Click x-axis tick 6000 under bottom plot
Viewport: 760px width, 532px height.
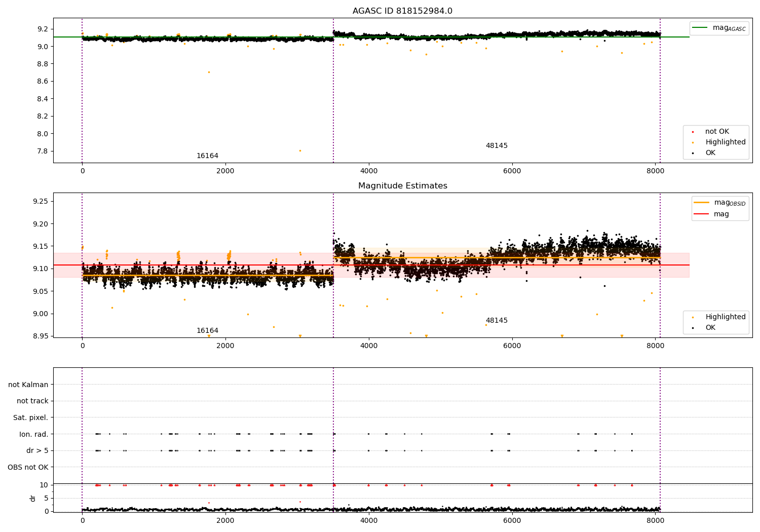click(x=512, y=520)
